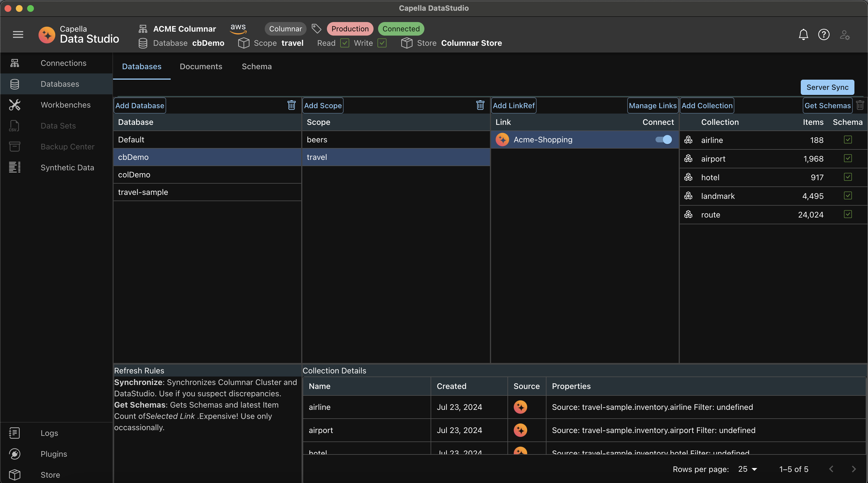The width and height of the screenshot is (868, 483).
Task: Switch to the Databases tab
Action: [142, 66]
